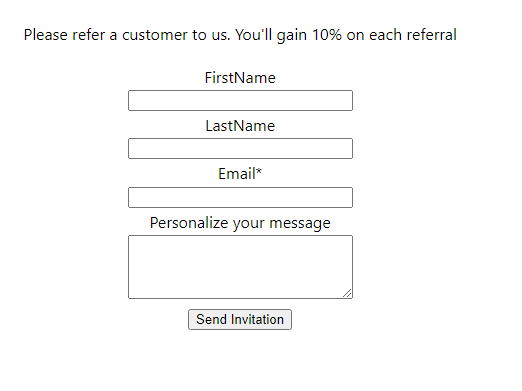The width and height of the screenshot is (522, 391).
Task: Click the LastName field label
Action: [x=240, y=126]
